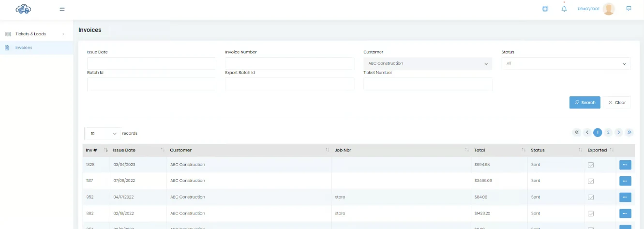644x229 pixels.
Task: Open the Status dropdown showing All
Action: pos(566,63)
